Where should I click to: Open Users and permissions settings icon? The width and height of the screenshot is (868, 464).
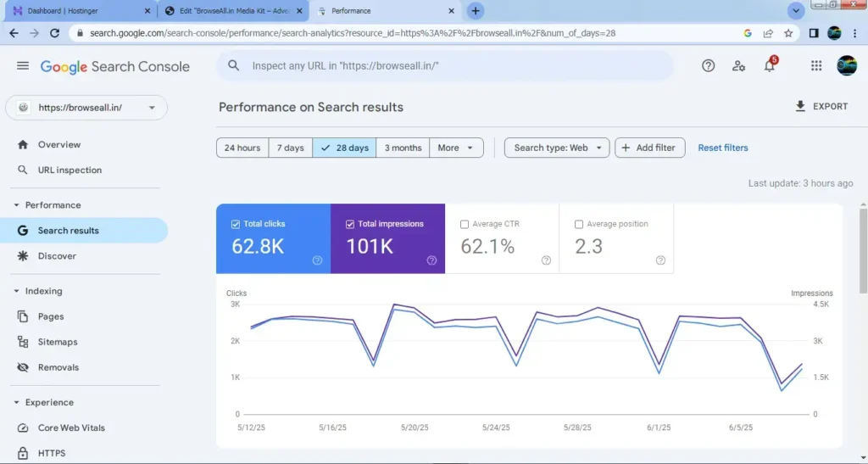738,66
